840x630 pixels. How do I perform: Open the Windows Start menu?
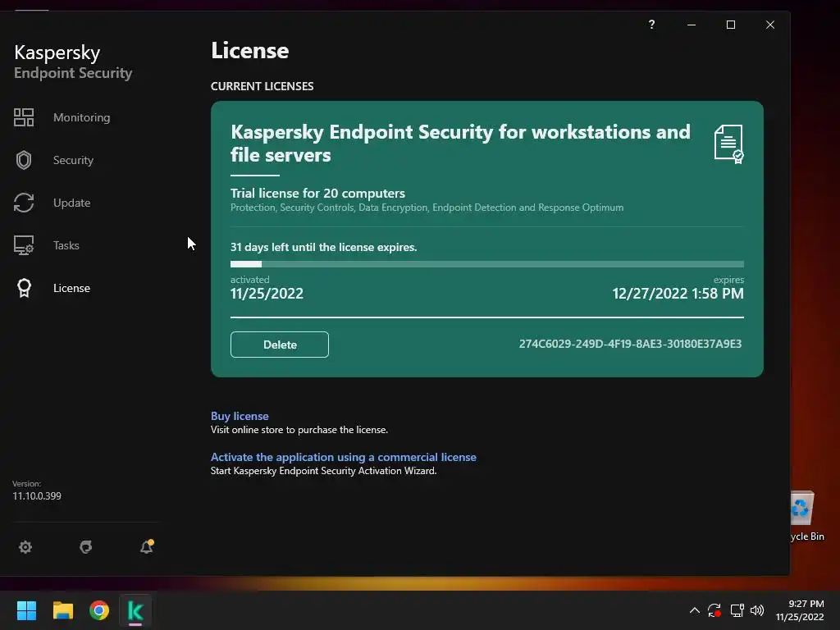(26, 610)
